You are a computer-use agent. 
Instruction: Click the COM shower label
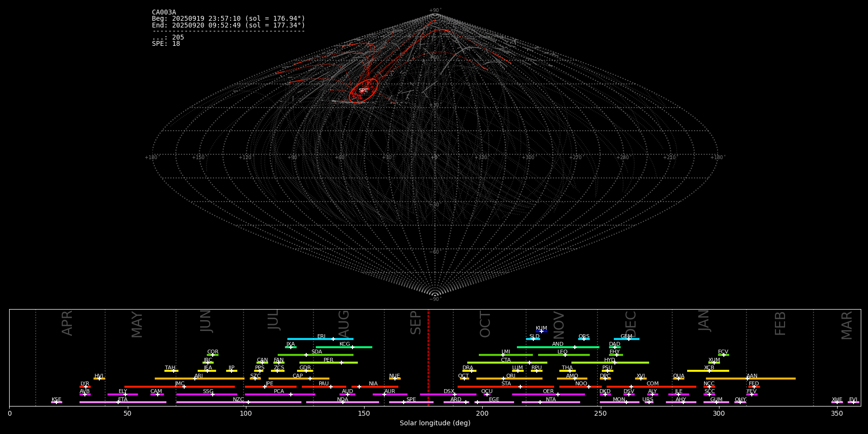click(x=652, y=384)
